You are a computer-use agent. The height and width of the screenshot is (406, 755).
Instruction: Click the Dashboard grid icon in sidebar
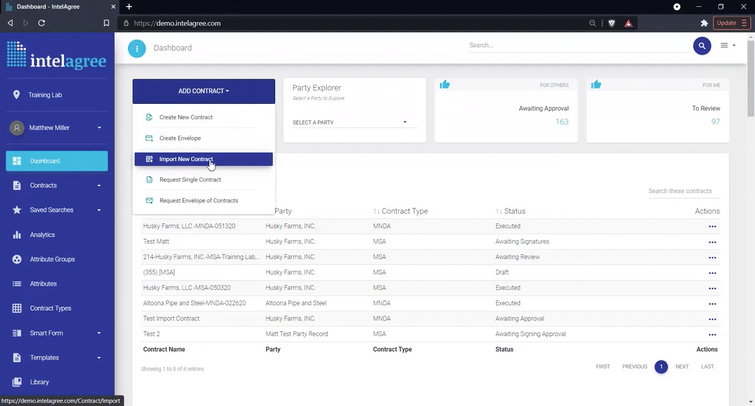click(x=17, y=161)
